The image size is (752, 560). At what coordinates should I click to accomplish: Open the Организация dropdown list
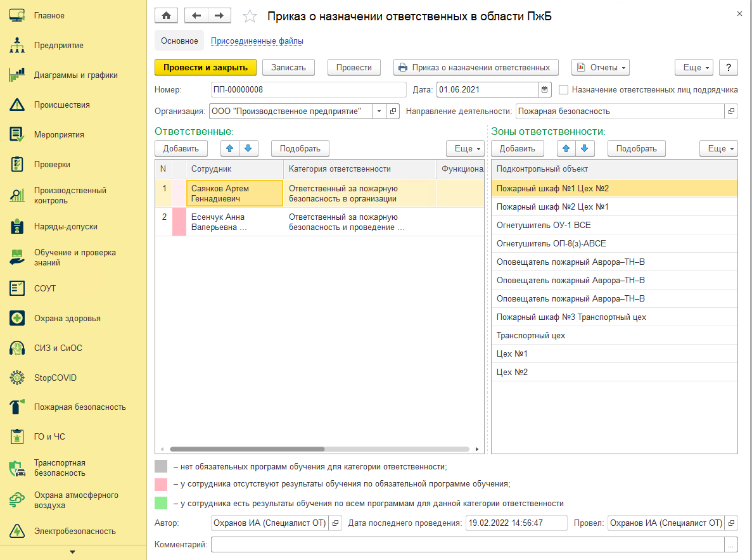tap(379, 111)
